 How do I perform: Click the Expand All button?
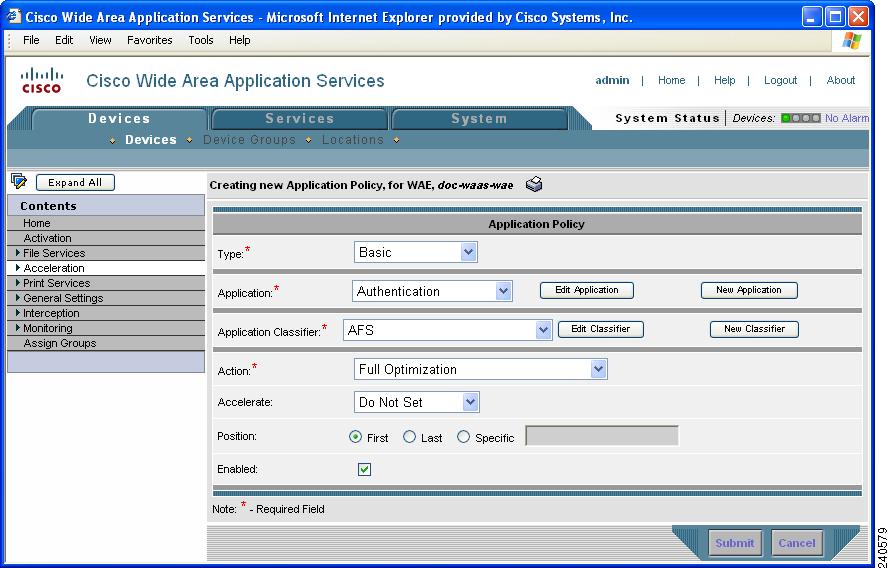[75, 182]
